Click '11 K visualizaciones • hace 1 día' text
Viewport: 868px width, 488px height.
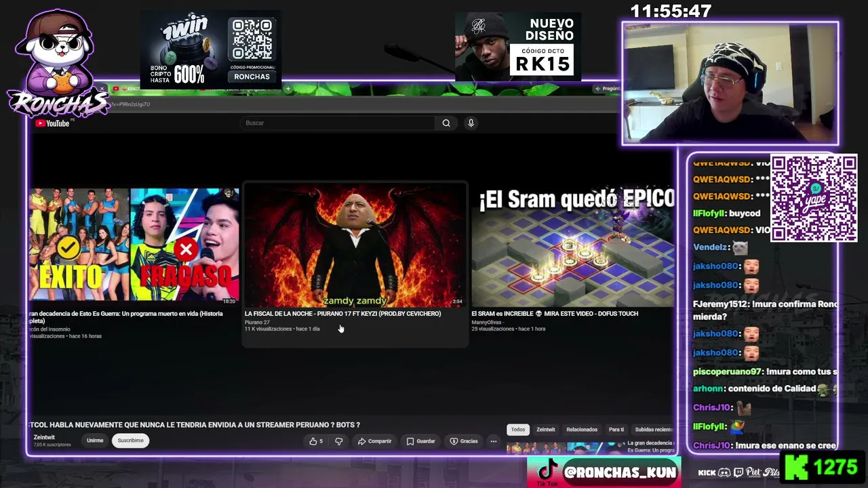click(x=282, y=329)
